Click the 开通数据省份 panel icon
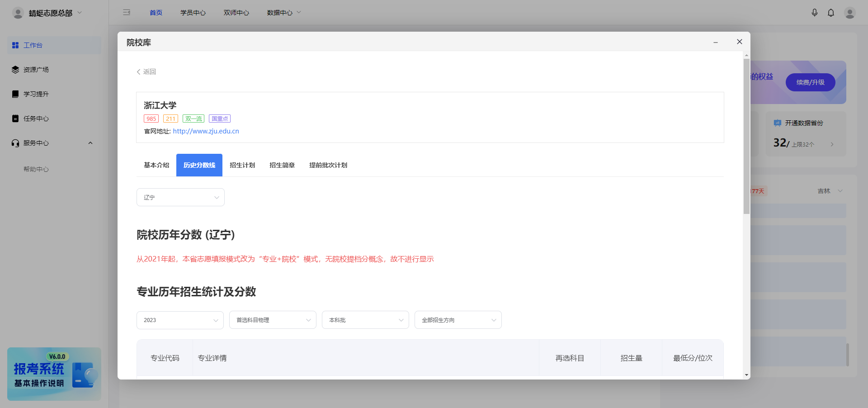 777,123
